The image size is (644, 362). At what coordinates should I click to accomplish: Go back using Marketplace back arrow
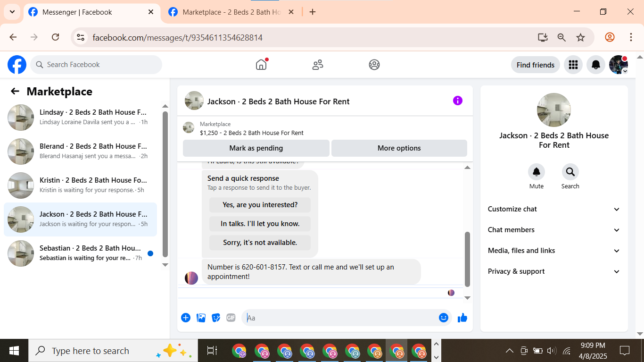15,92
